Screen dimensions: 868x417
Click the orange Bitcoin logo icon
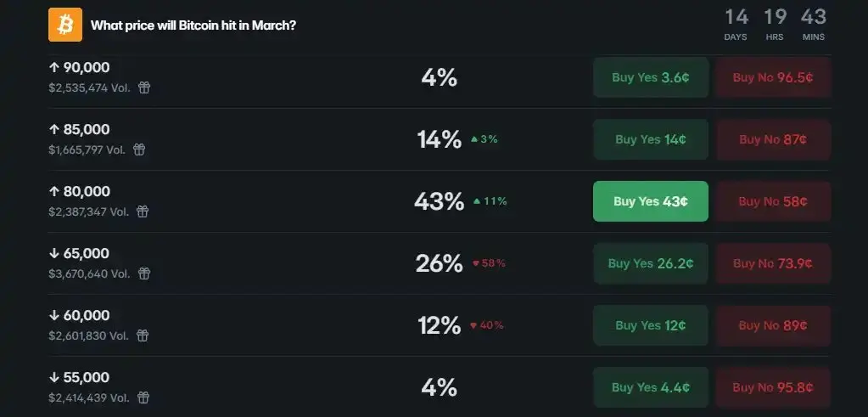65,25
